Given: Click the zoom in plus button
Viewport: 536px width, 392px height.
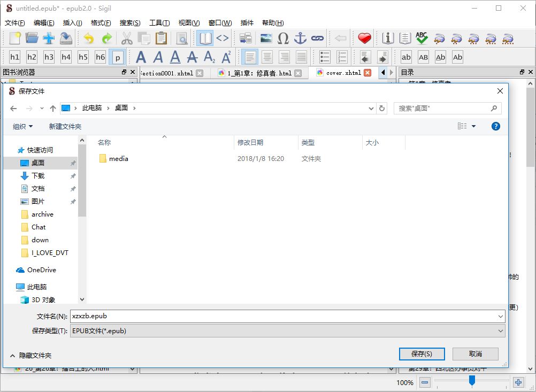Looking at the screenshot, I should coord(518,382).
